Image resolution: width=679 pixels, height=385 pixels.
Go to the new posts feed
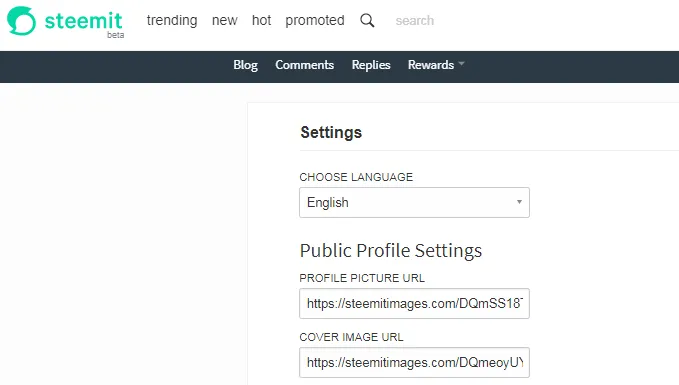[x=224, y=20]
